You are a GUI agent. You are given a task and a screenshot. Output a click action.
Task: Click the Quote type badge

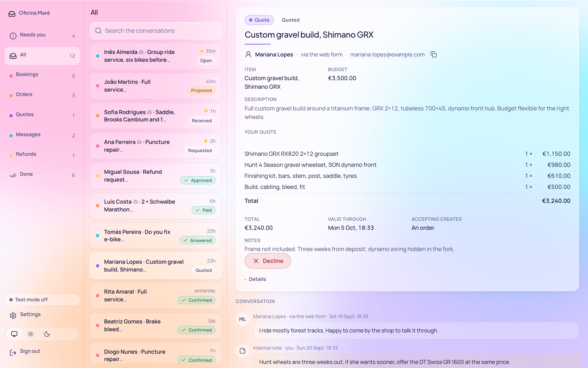(x=259, y=20)
